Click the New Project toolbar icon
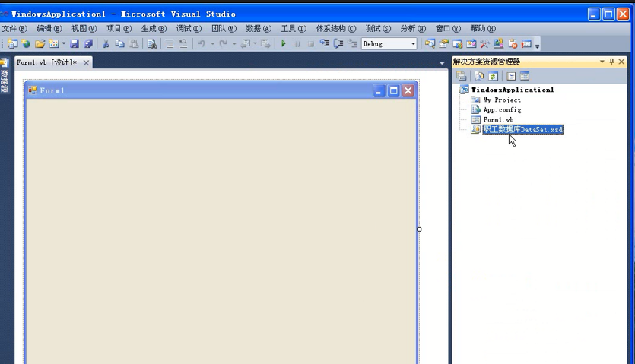 13,44
